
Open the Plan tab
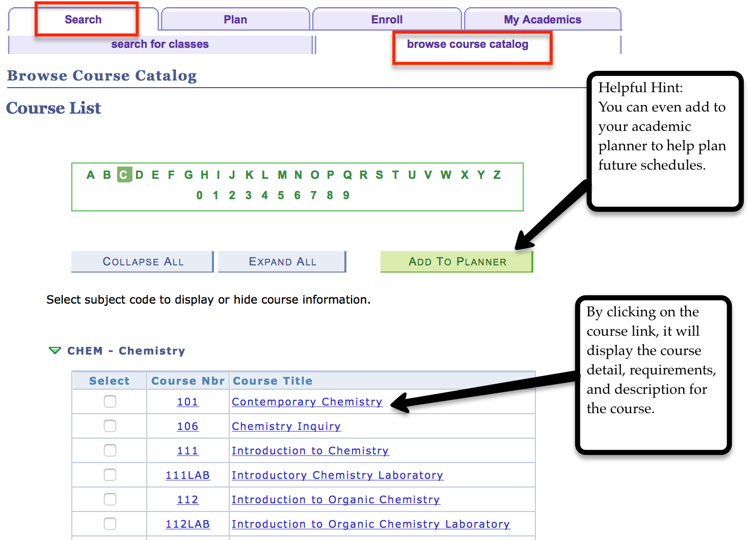pyautogui.click(x=235, y=20)
